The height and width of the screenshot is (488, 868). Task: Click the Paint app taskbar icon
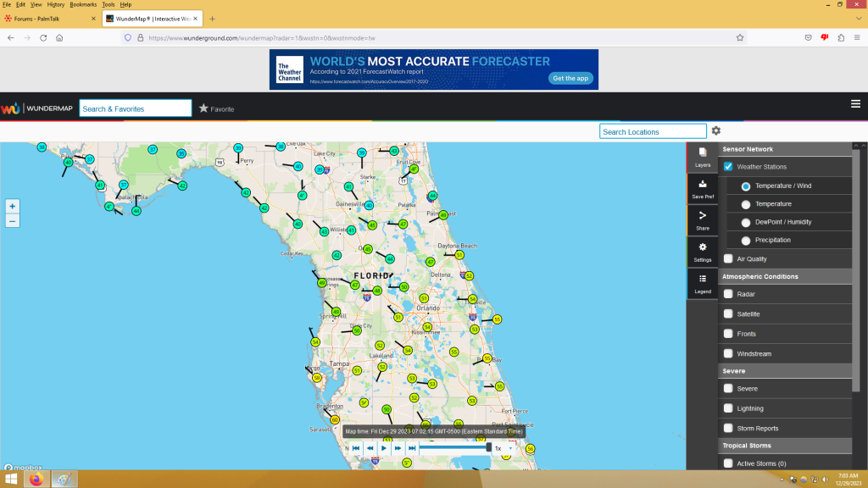pos(64,480)
